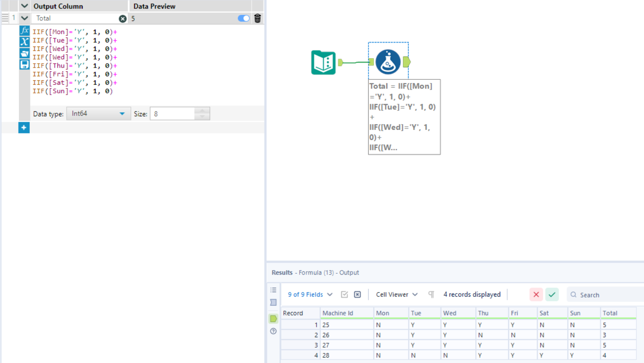Clear the Total output column name field
644x363 pixels.
[121, 18]
